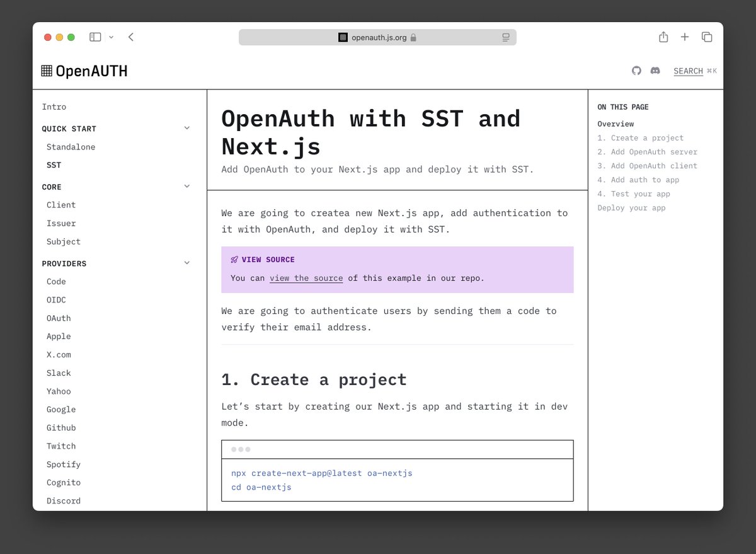
Task: Jump to '2. Add OpenAuth server' section
Action: (647, 152)
